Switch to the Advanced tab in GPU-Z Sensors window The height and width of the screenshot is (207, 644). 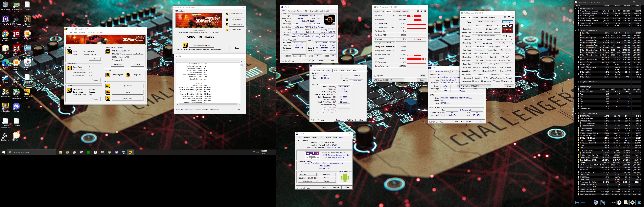(396, 12)
